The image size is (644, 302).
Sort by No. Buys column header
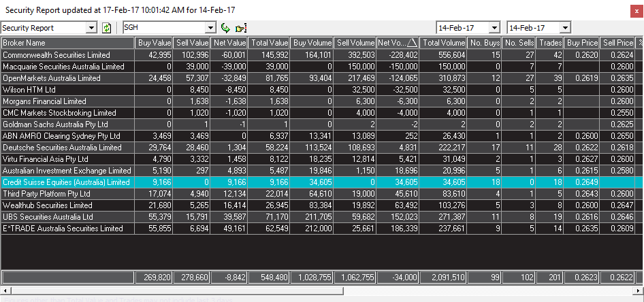click(x=485, y=43)
